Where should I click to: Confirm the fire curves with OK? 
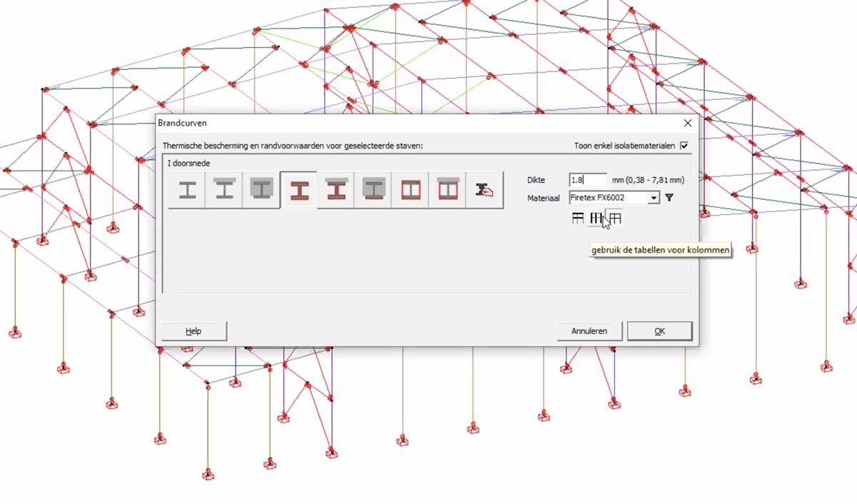(x=659, y=331)
